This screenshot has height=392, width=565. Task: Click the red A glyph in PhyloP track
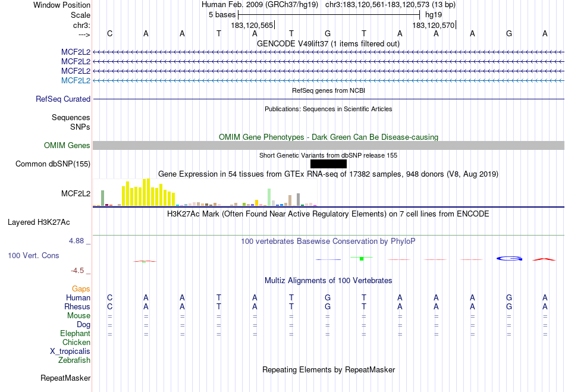pyautogui.click(x=544, y=259)
